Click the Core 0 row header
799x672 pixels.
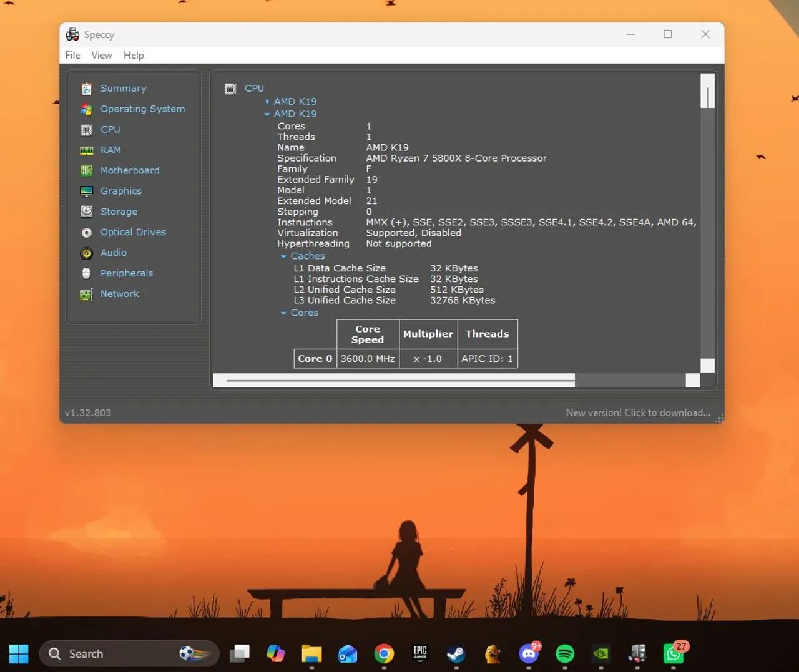[x=315, y=359]
